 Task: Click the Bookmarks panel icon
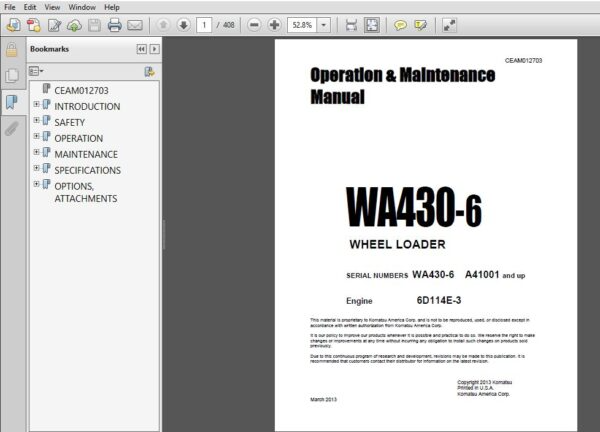(x=12, y=102)
